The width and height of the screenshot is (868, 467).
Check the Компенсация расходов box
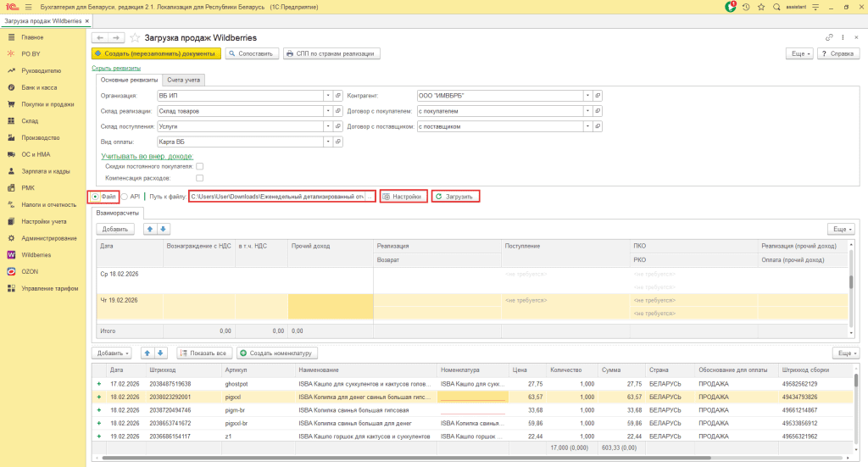click(199, 178)
